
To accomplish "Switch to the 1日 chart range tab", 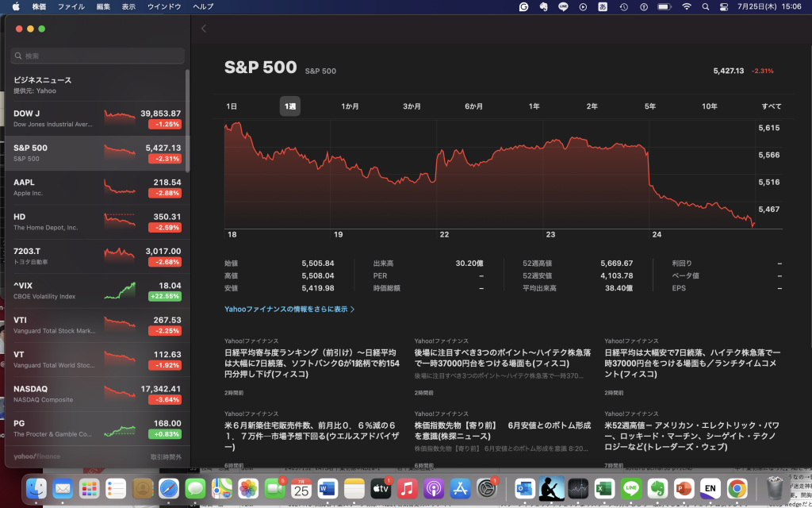I will 232,106.
